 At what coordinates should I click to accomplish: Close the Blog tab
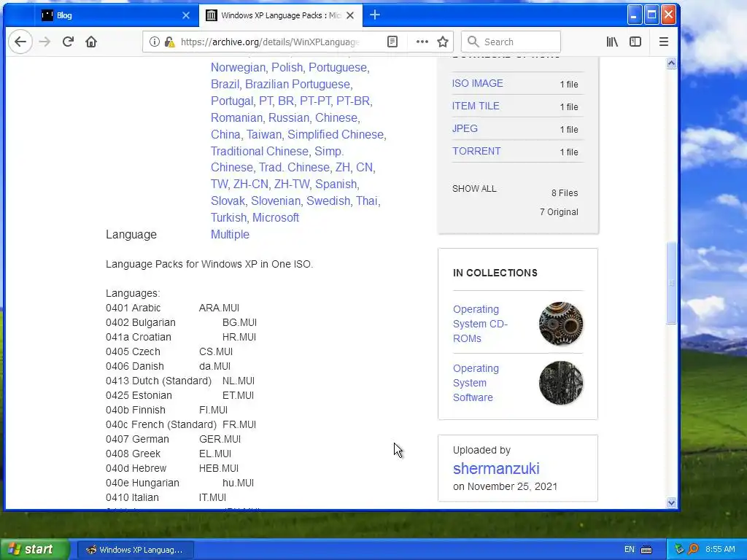pyautogui.click(x=186, y=15)
